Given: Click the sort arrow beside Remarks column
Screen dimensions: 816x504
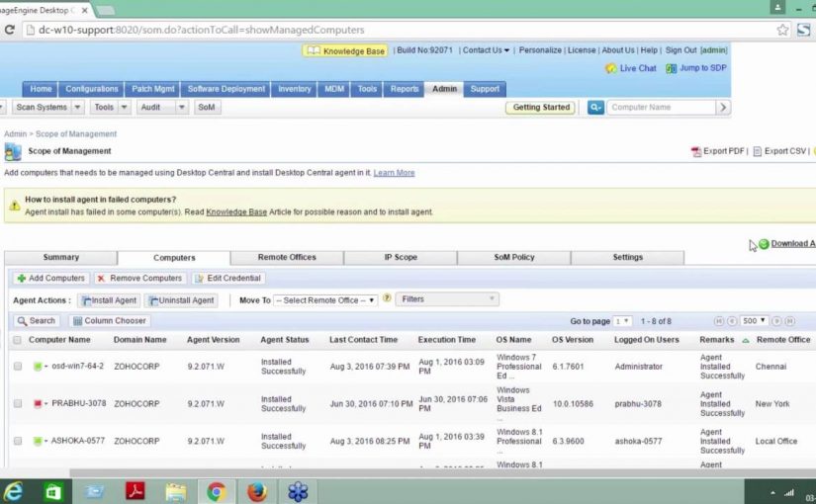Looking at the screenshot, I should [x=745, y=340].
